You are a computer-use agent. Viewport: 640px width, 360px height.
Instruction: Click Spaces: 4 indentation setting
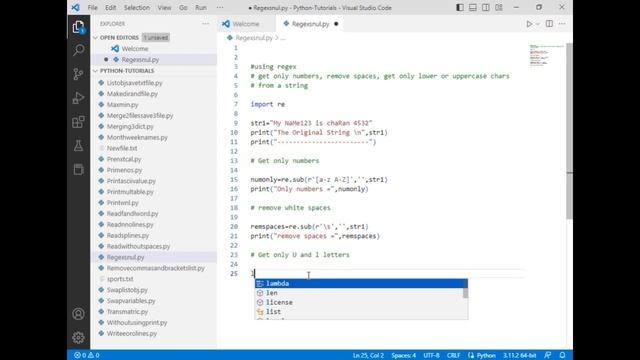(404, 355)
